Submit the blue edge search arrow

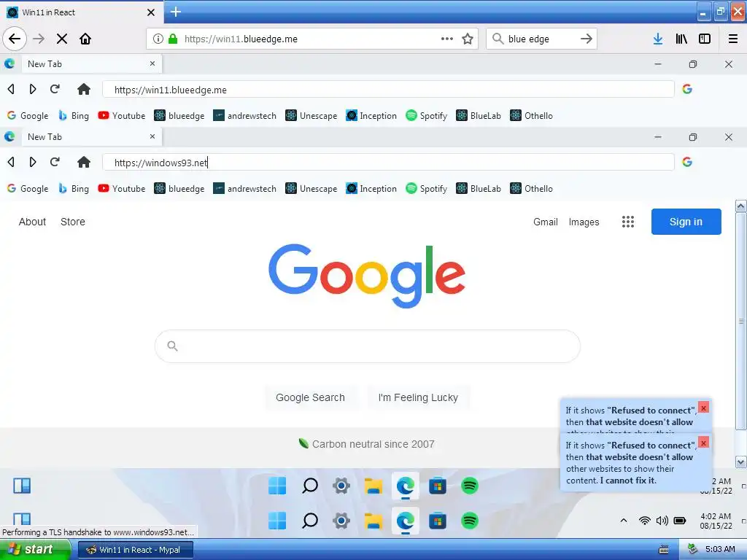(587, 39)
